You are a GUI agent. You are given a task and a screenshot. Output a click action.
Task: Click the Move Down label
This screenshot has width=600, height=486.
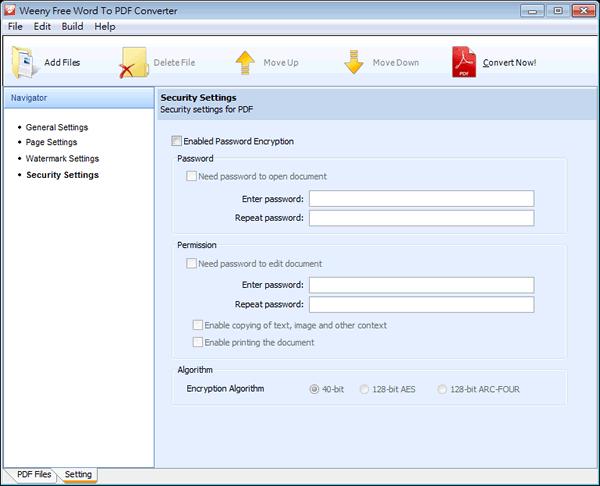pyautogui.click(x=396, y=62)
